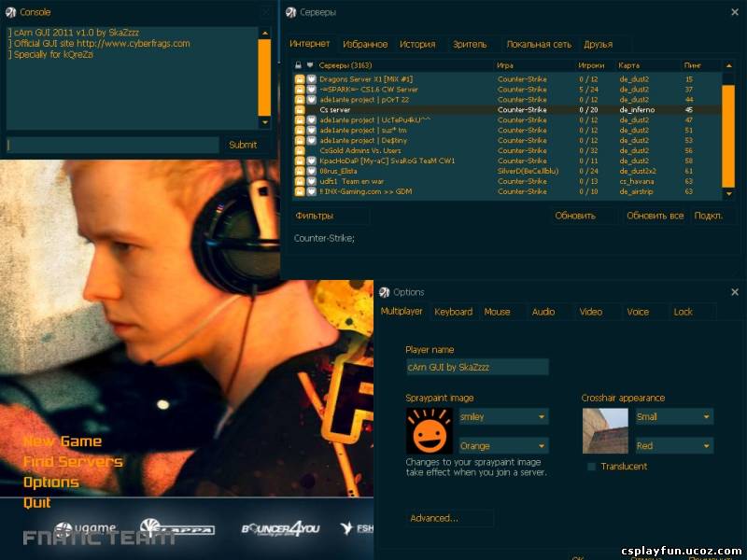
Task: Click the shield icon on the KpacHoDaP SvaRoG TeaM CW1 row
Action: [x=311, y=161]
